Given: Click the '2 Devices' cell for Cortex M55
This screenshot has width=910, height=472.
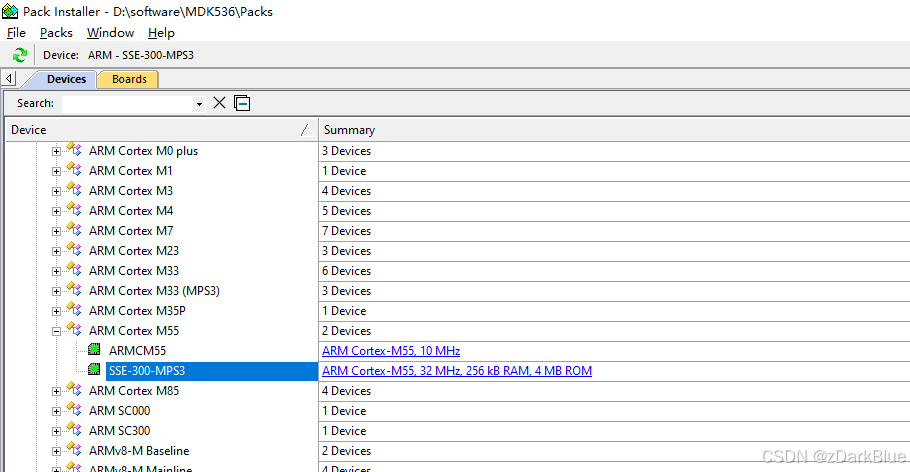Looking at the screenshot, I should [346, 331].
